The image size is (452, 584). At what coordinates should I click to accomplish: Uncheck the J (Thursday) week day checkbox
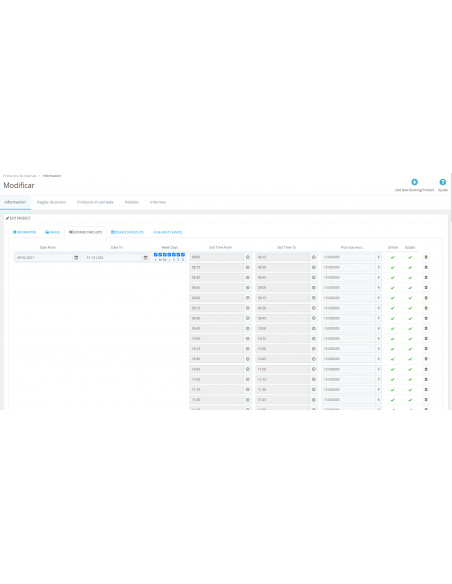pyautogui.click(x=169, y=255)
